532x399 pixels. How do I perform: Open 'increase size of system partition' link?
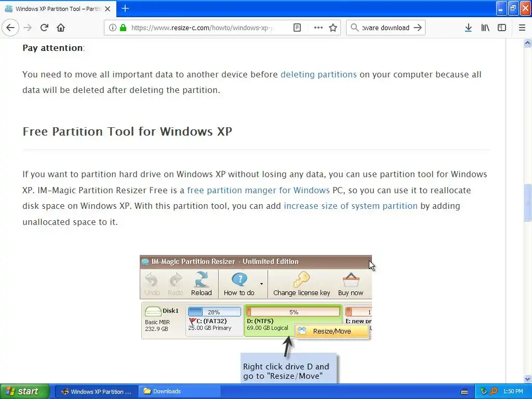[351, 206]
